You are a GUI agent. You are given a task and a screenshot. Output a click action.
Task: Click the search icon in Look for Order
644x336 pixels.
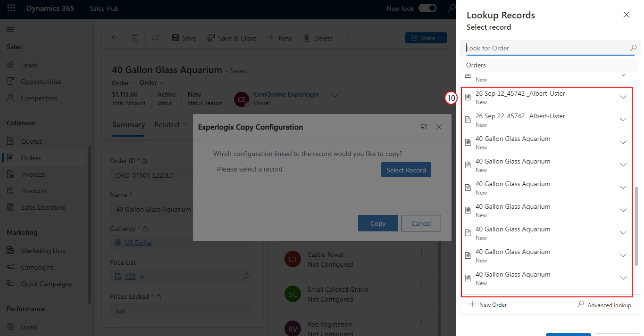(x=633, y=48)
